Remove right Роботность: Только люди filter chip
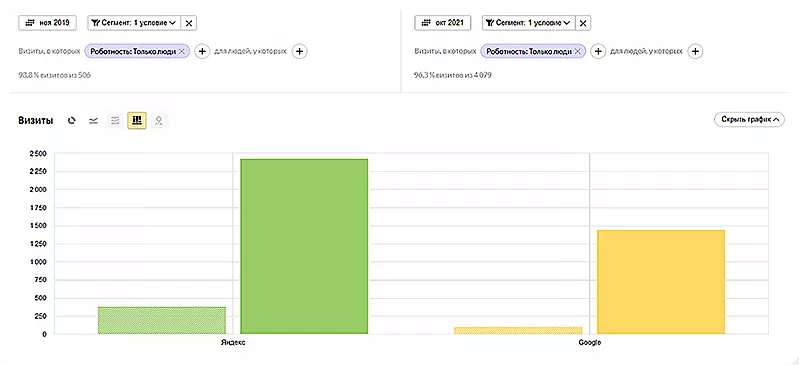Image resolution: width=800 pixels, height=365 pixels. point(577,52)
